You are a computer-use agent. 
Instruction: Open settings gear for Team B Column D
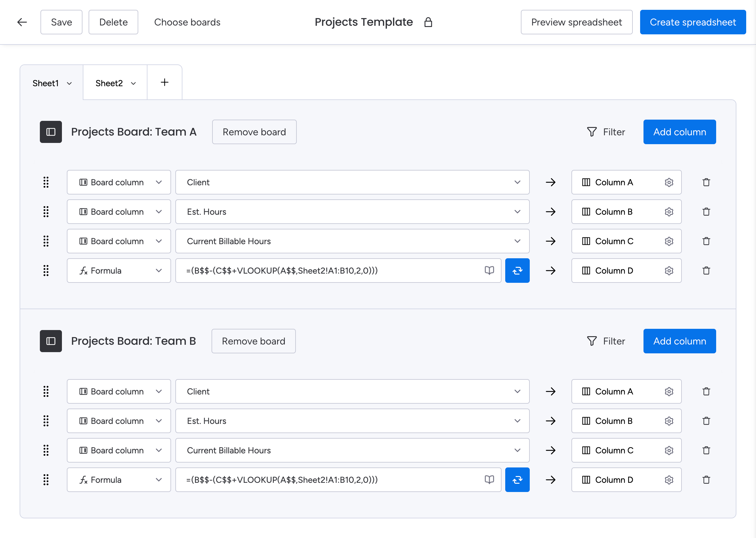(669, 480)
